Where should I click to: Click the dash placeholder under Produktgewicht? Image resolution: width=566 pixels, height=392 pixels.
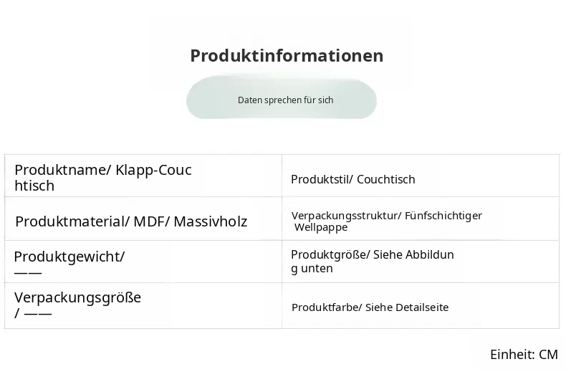tap(28, 272)
